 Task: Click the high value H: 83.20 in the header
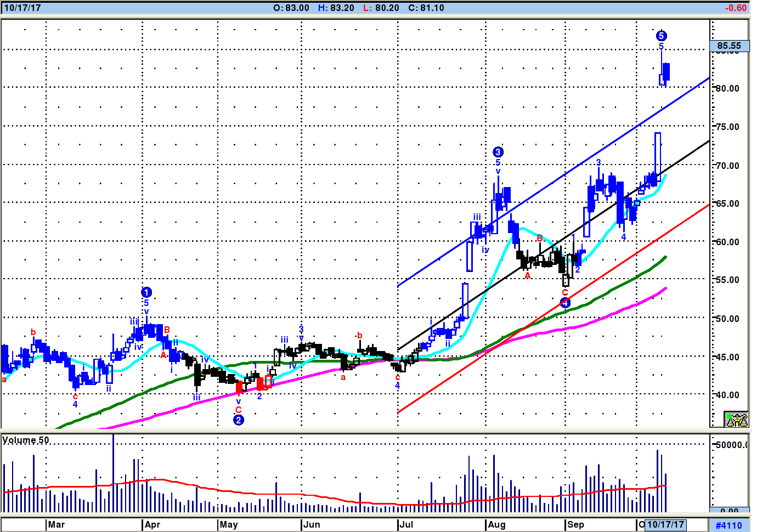pos(336,8)
